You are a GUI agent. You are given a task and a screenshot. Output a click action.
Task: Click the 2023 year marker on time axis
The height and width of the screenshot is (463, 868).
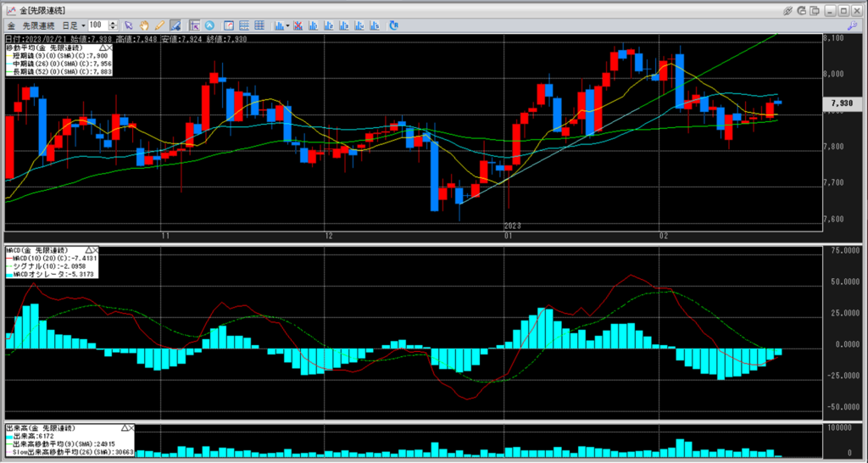(x=513, y=226)
